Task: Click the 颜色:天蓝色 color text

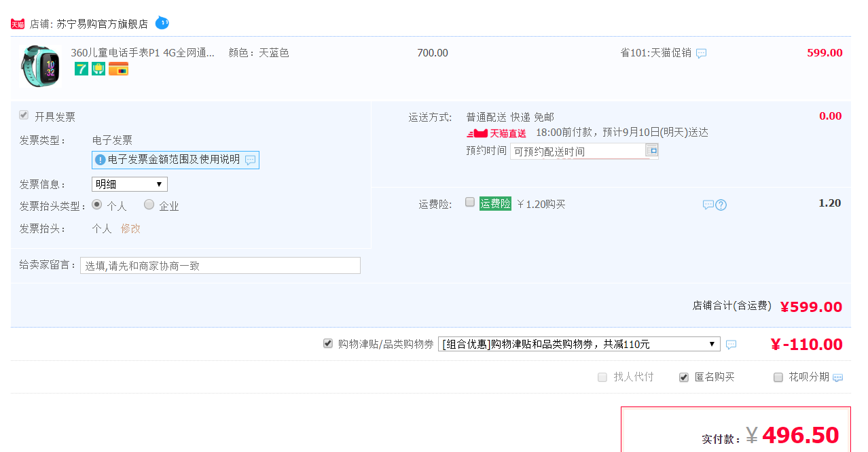Action: point(259,53)
